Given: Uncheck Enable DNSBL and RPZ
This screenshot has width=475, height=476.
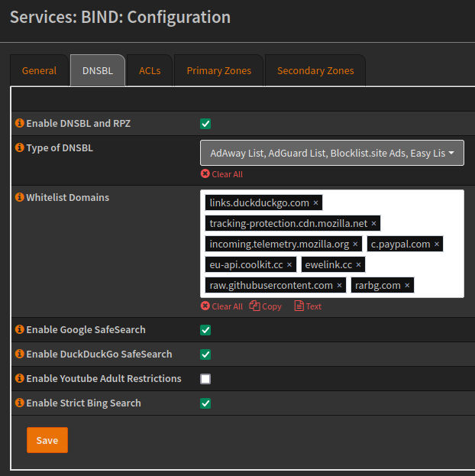Looking at the screenshot, I should (x=205, y=124).
